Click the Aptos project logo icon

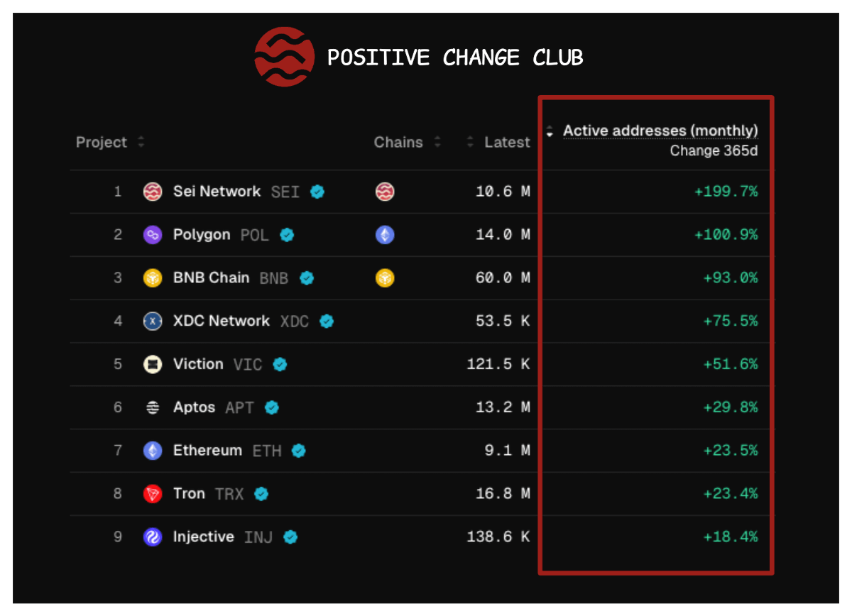[x=153, y=408]
